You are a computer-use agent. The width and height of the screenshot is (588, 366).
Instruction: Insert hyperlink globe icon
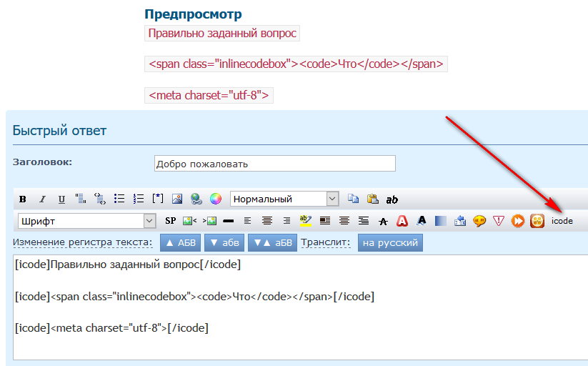click(x=196, y=199)
